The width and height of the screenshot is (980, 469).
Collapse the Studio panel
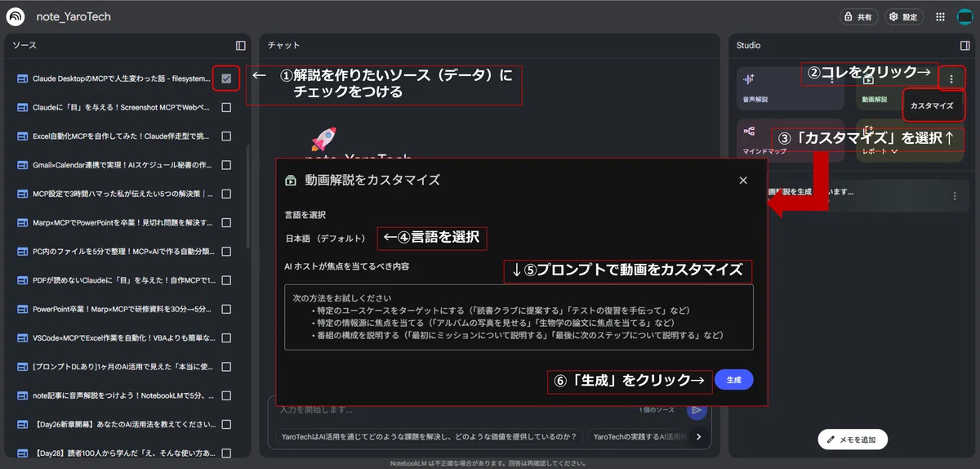(964, 46)
